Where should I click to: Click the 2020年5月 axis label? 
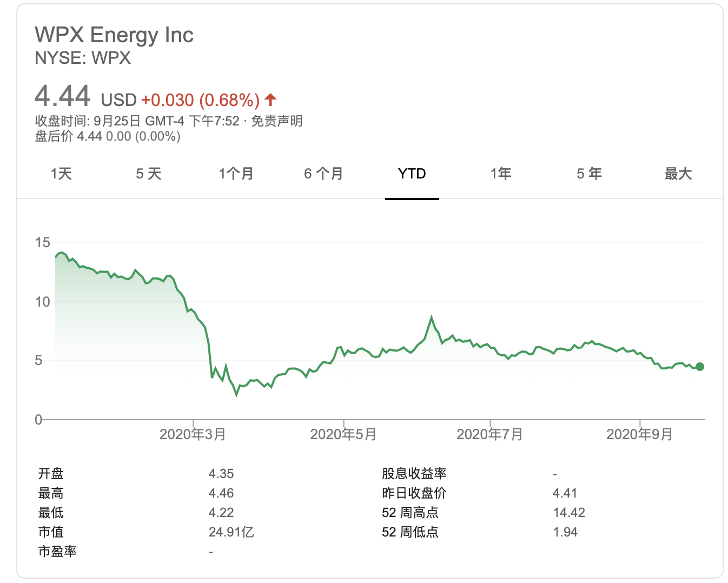click(x=343, y=434)
